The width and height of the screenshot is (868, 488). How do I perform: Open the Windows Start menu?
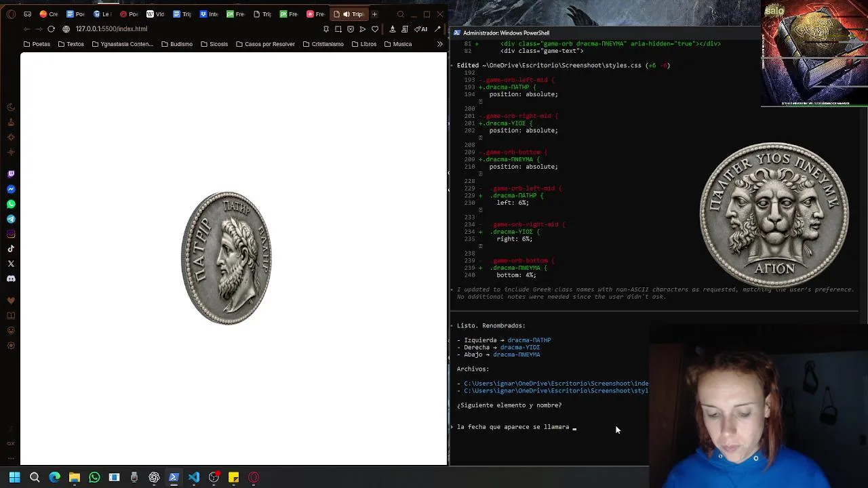point(14,477)
